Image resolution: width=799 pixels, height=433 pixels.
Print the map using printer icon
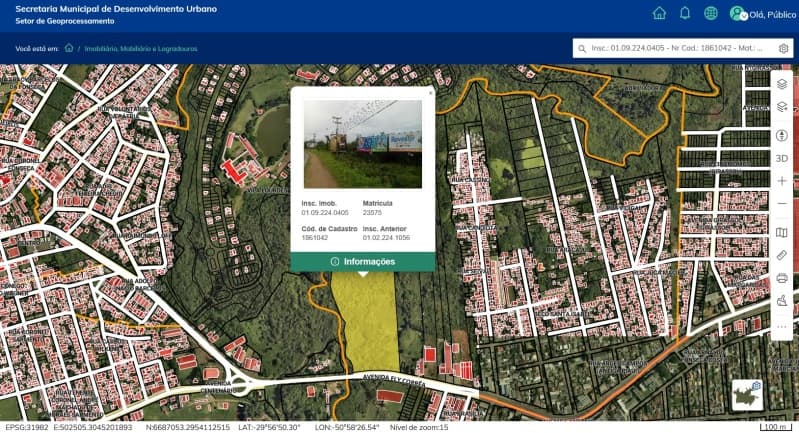[x=782, y=278]
